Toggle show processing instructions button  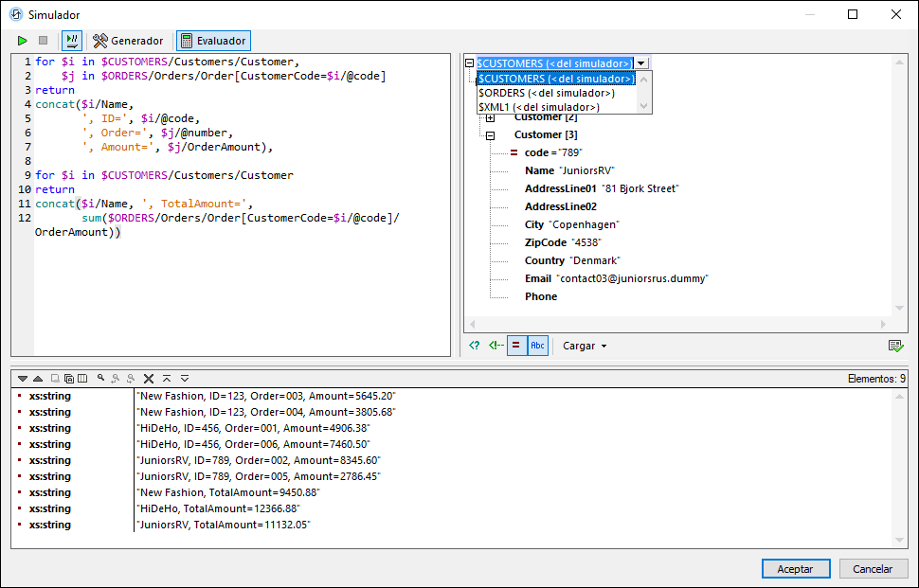[x=475, y=346]
